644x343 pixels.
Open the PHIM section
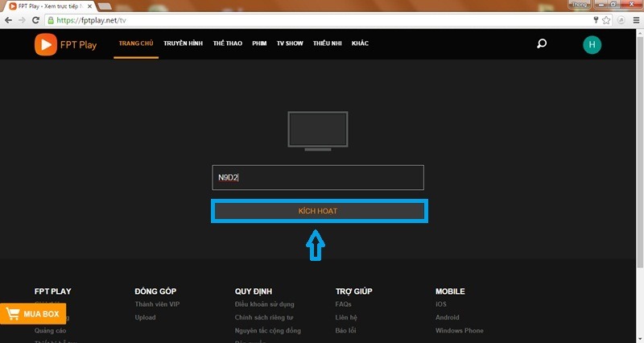(x=259, y=43)
